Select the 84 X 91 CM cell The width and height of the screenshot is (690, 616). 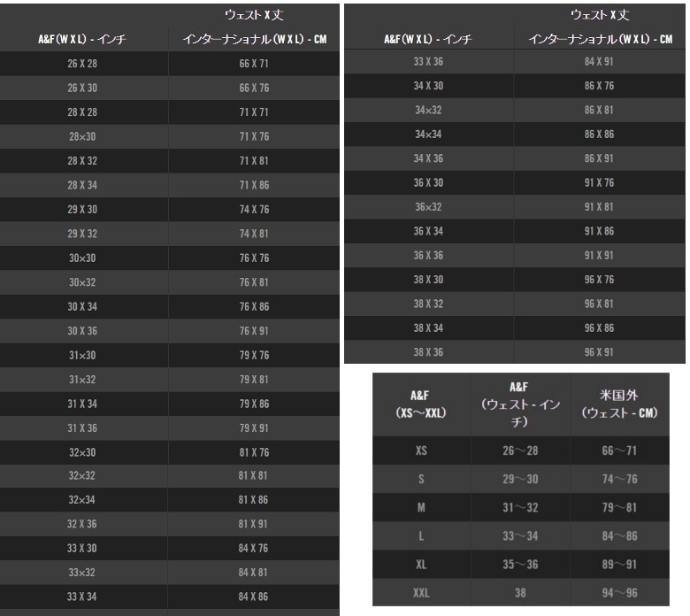(599, 62)
